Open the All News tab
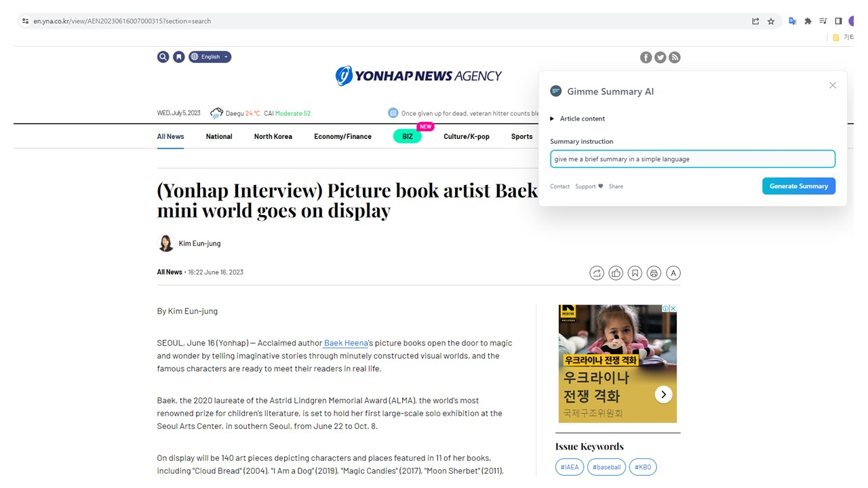 (170, 136)
